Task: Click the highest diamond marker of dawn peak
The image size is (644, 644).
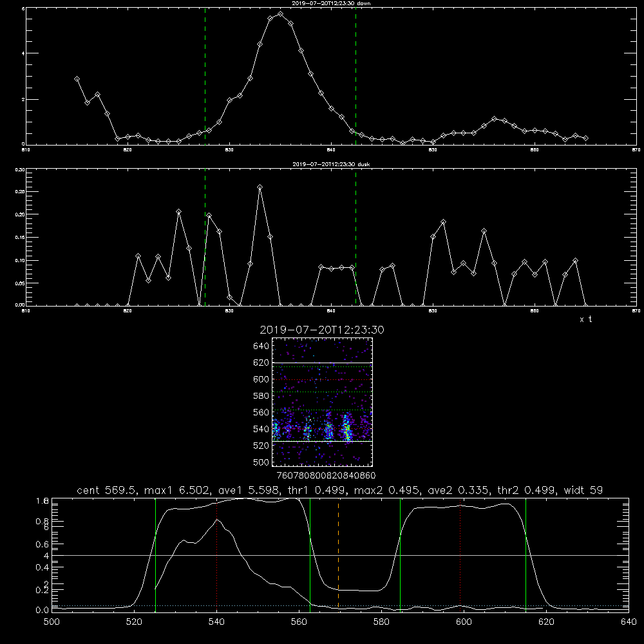Action: (281, 14)
